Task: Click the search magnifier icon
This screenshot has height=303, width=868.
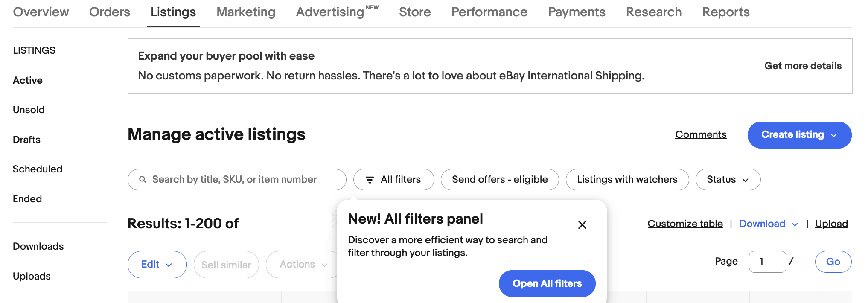Action: [143, 180]
